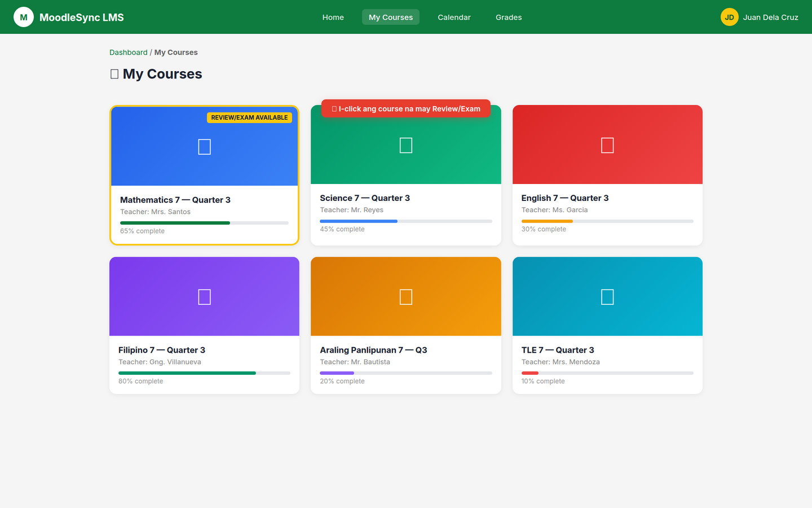
Task: Click the MoodleSync LMS logo icon
Action: [23, 17]
